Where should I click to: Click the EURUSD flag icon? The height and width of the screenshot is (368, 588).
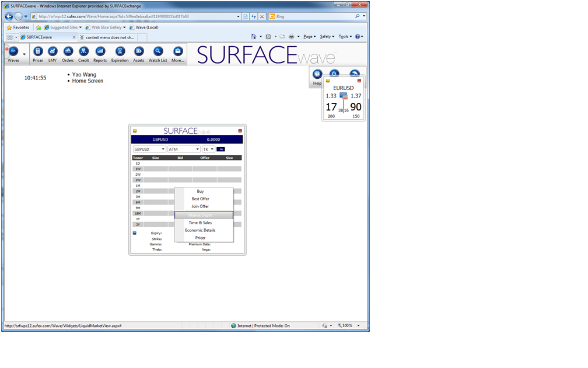pyautogui.click(x=344, y=96)
